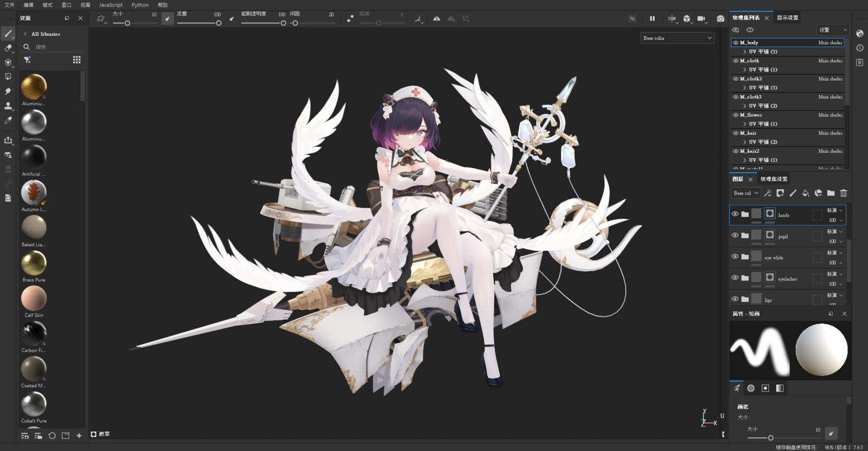Screen dimensions: 868x451
Task: Open blend mode dropdown for pupil layer
Action: coord(834,231)
